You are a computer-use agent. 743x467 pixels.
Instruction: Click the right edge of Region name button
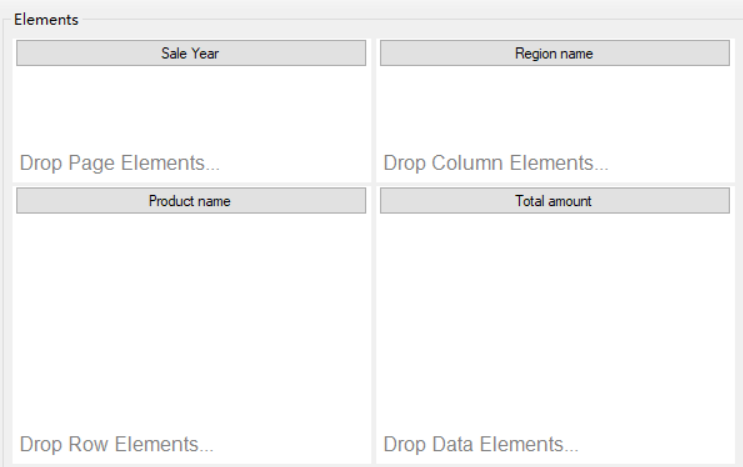click(727, 53)
